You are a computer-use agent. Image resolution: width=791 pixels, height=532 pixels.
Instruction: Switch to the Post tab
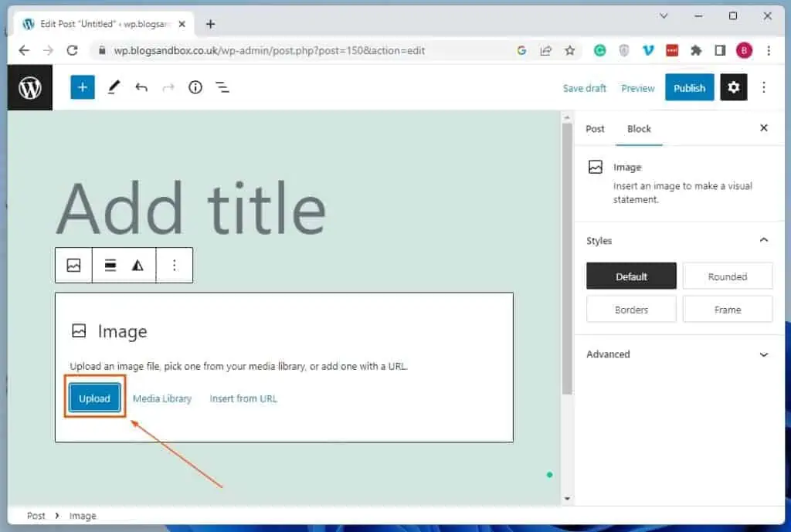click(x=595, y=129)
